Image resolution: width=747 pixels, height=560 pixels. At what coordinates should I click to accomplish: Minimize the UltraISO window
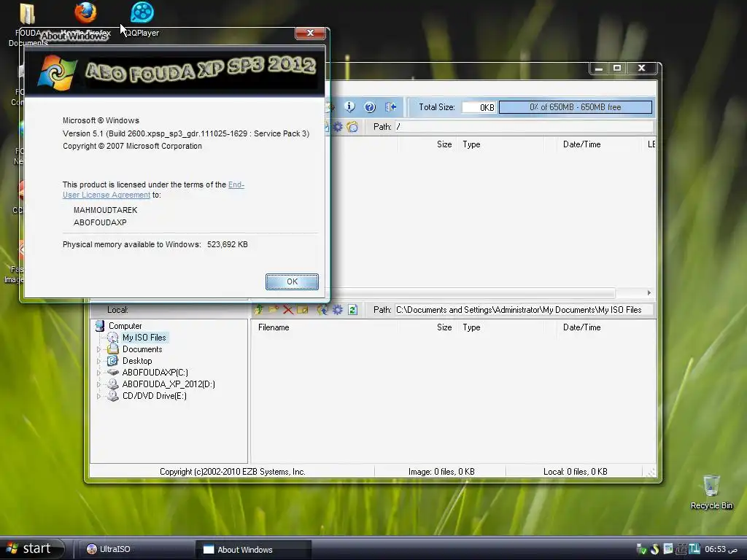(599, 68)
